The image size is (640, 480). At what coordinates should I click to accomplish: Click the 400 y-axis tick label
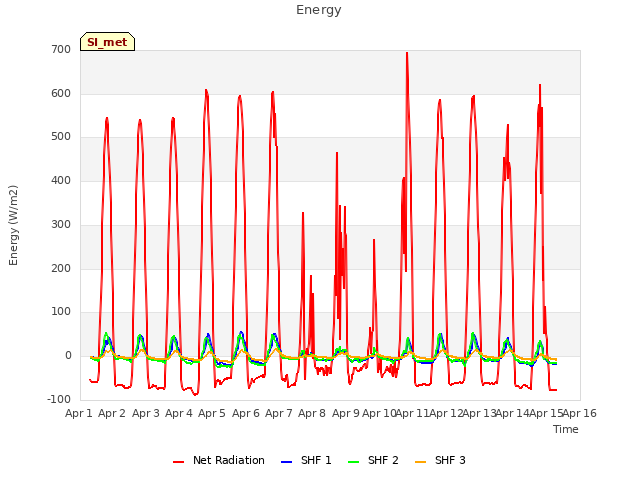(x=61, y=180)
